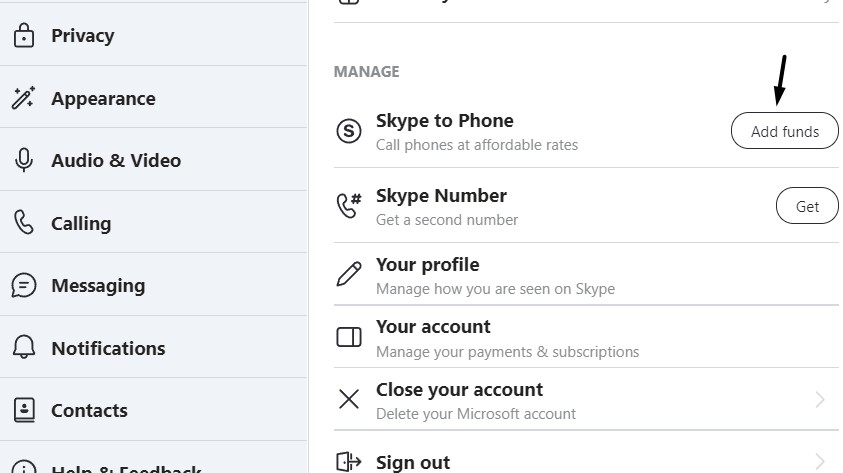This screenshot has width=843, height=473.
Task: Click the Audio & Video microphone icon
Action: [x=23, y=160]
